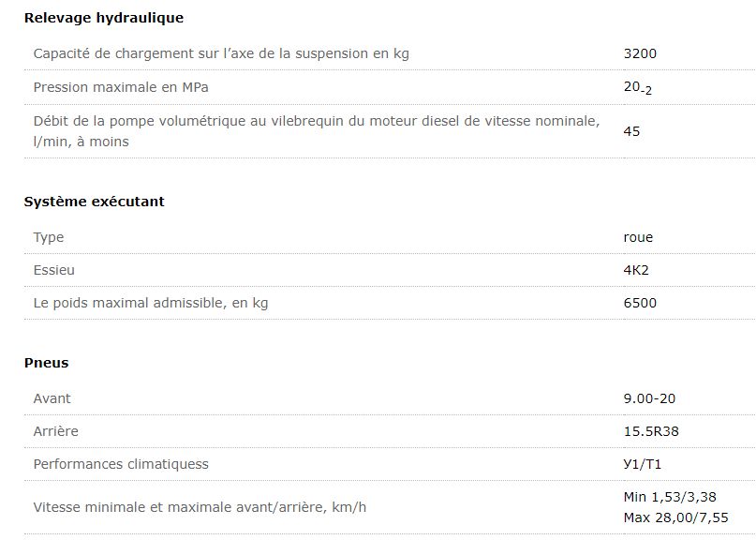Select the "Capacité de chargement" row label

[x=221, y=53]
